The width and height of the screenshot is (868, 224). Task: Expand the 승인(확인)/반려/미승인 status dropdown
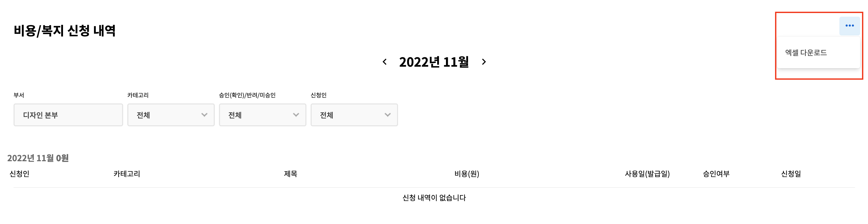[262, 115]
